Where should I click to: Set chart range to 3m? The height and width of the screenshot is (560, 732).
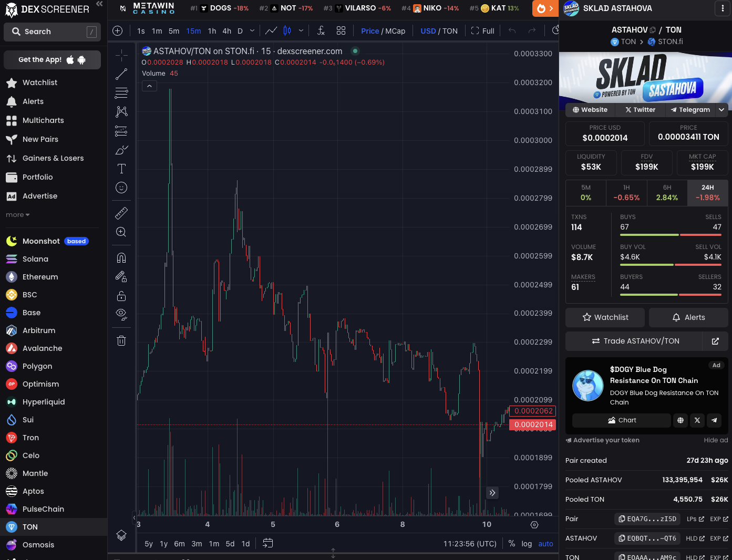197,544
